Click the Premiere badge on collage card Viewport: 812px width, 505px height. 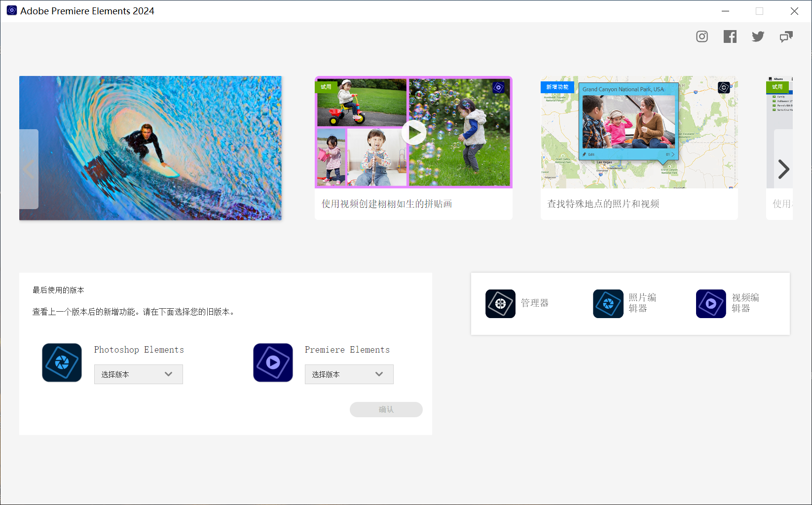coord(499,88)
